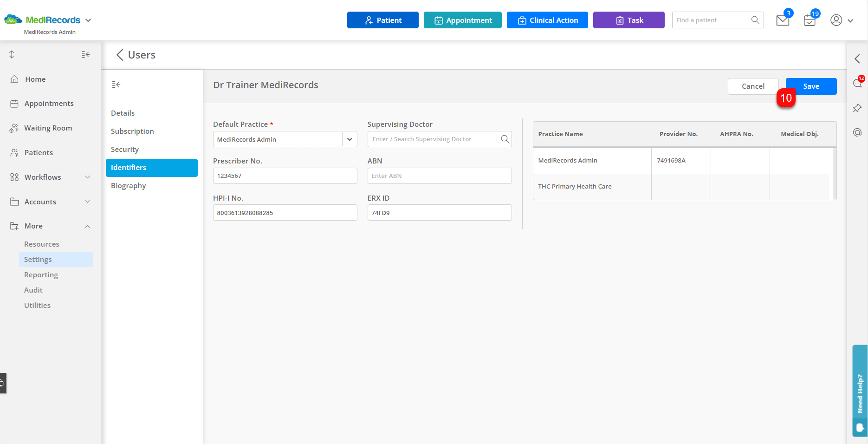Viewport: 868px width, 444px height.
Task: Click the More folder-plus icon in sidebar
Action: pos(14,226)
